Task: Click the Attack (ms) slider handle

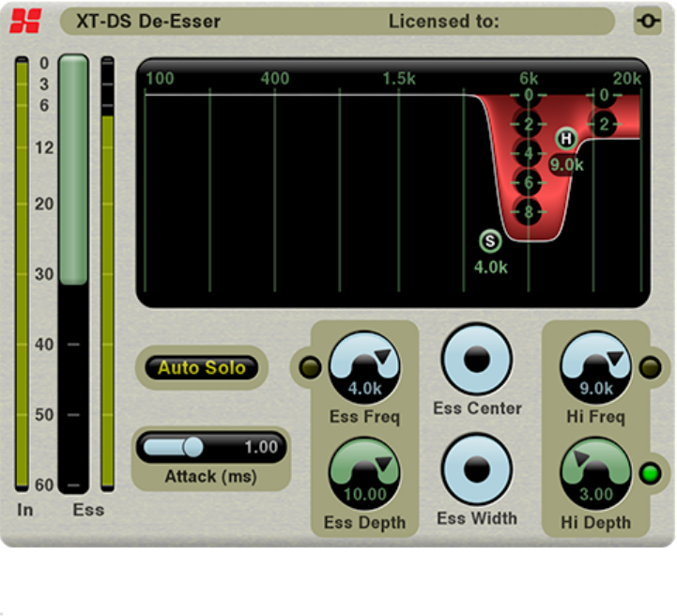Action: tap(193, 447)
